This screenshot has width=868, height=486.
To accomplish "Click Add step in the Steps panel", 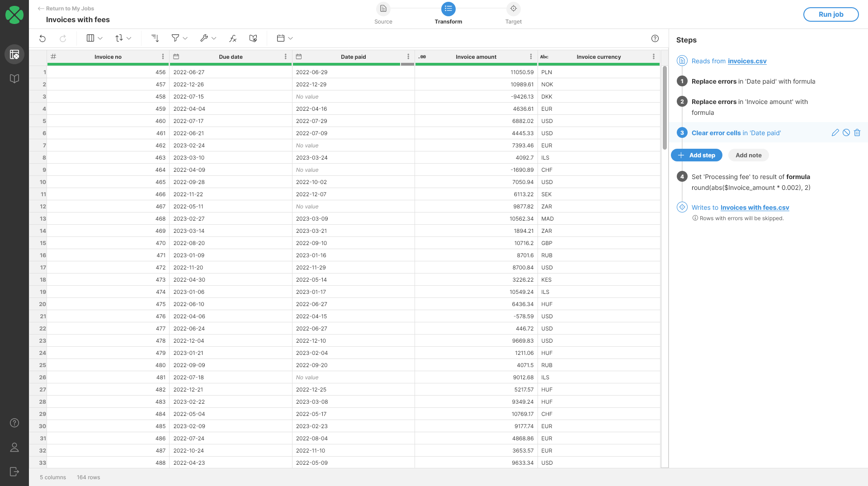I will coord(696,155).
